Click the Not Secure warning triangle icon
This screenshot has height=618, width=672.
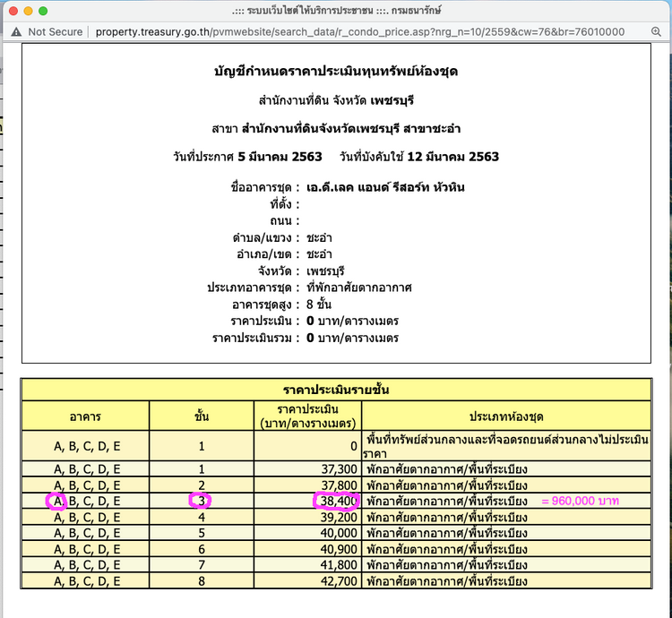coord(17,31)
